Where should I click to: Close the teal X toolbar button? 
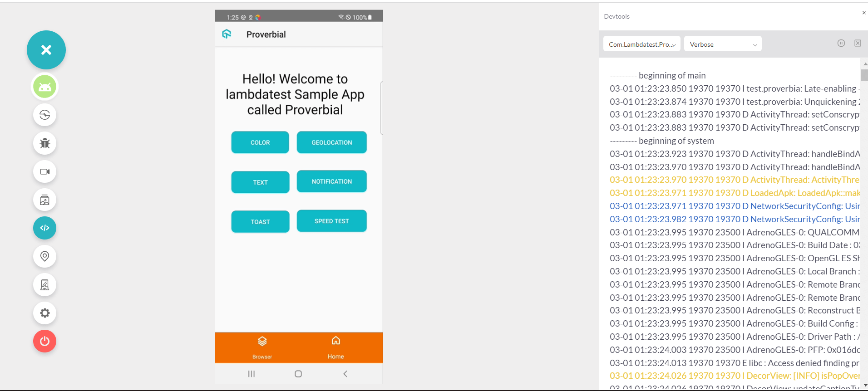(x=46, y=50)
